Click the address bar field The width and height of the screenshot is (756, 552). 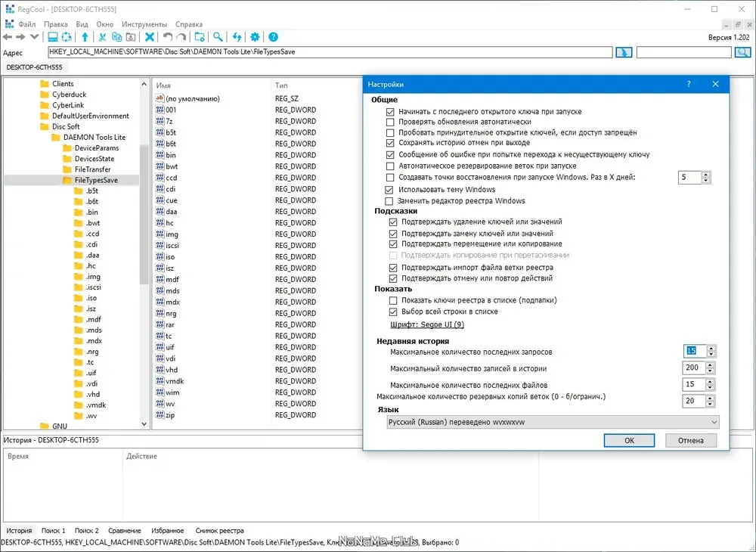click(x=330, y=52)
